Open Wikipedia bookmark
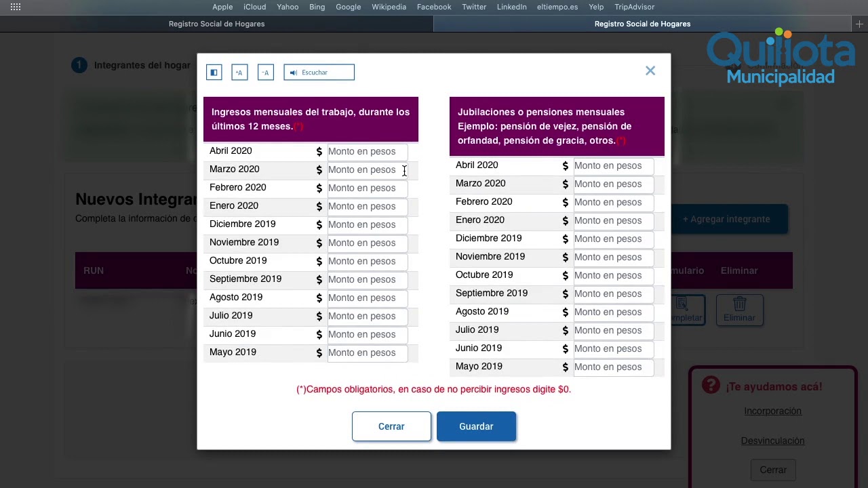 389,7
